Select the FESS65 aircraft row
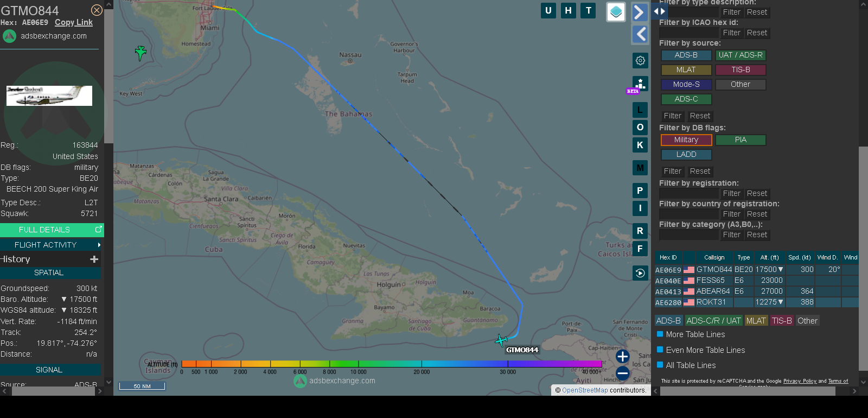 pyautogui.click(x=756, y=281)
